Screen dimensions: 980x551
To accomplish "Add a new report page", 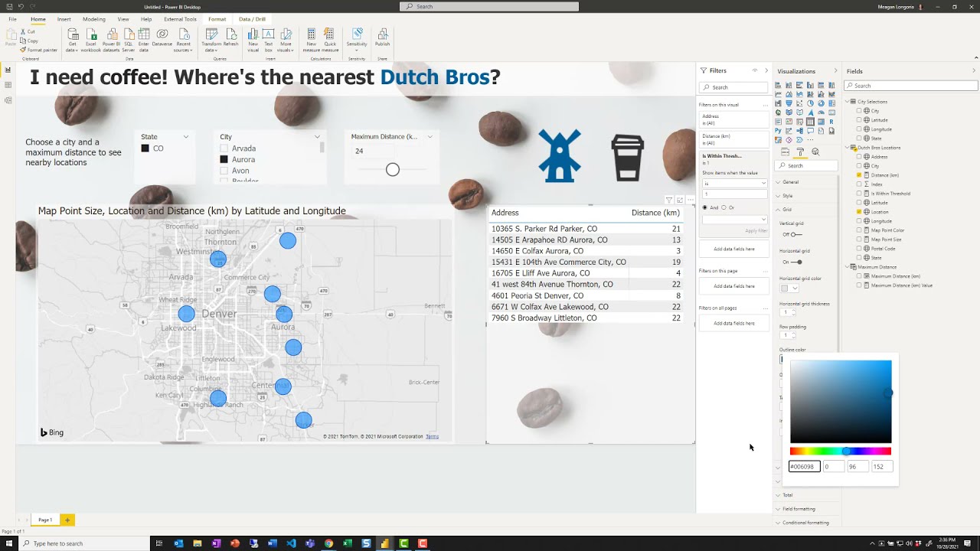I will click(x=67, y=520).
